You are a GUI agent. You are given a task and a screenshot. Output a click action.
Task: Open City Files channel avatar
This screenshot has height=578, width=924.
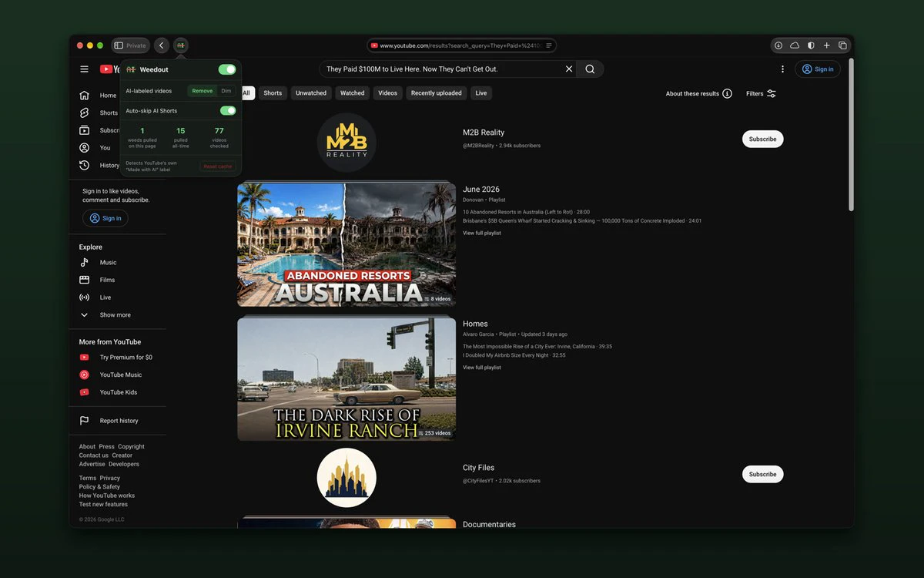click(346, 478)
